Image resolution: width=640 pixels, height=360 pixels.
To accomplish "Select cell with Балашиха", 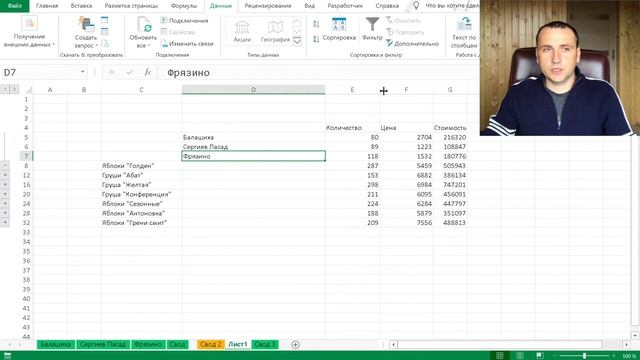I will point(253,137).
